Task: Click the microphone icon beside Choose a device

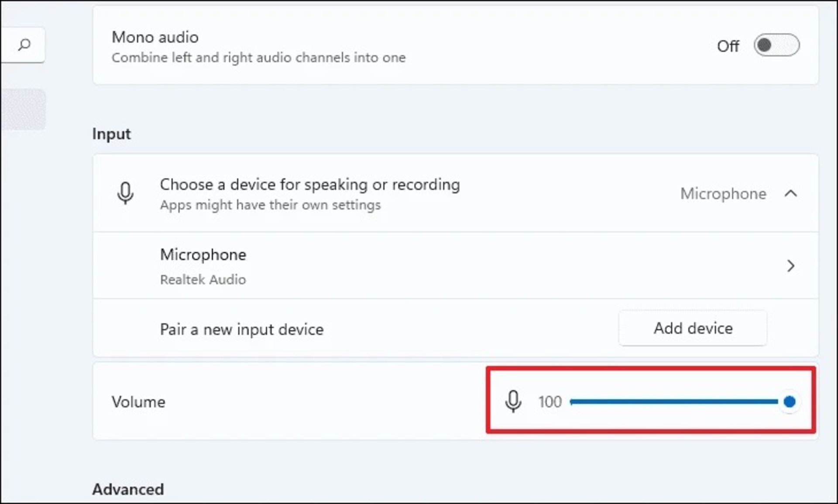Action: tap(125, 193)
